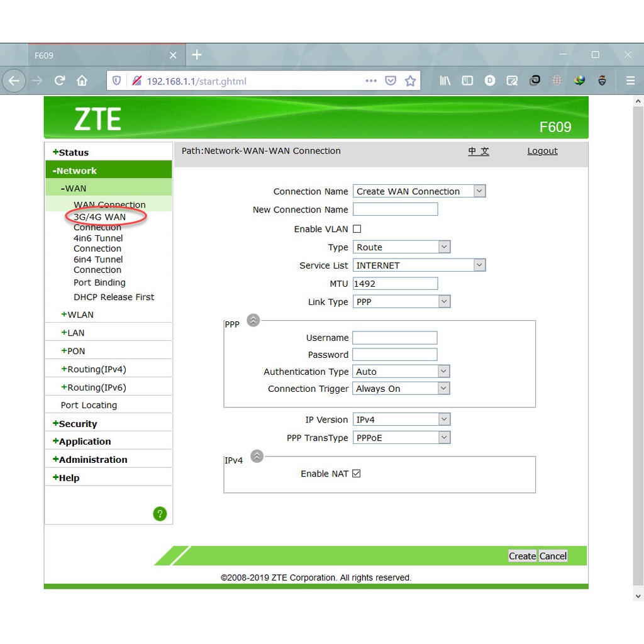Screen dimensions: 644x644
Task: Click the address bar URL
Action: click(x=197, y=81)
